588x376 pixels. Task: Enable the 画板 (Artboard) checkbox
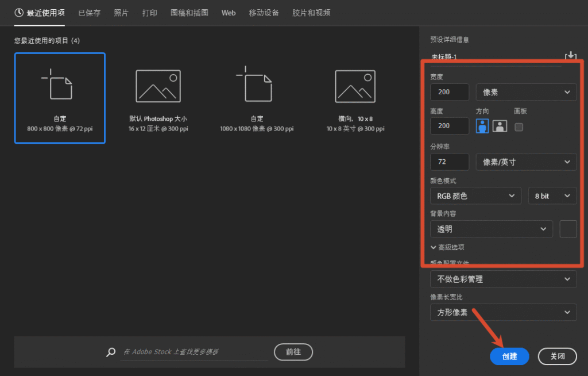click(519, 128)
